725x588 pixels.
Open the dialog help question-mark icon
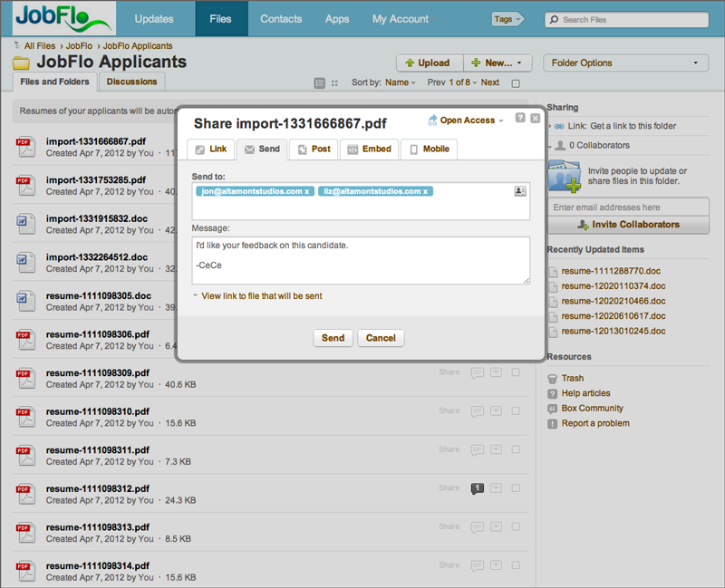[x=520, y=118]
